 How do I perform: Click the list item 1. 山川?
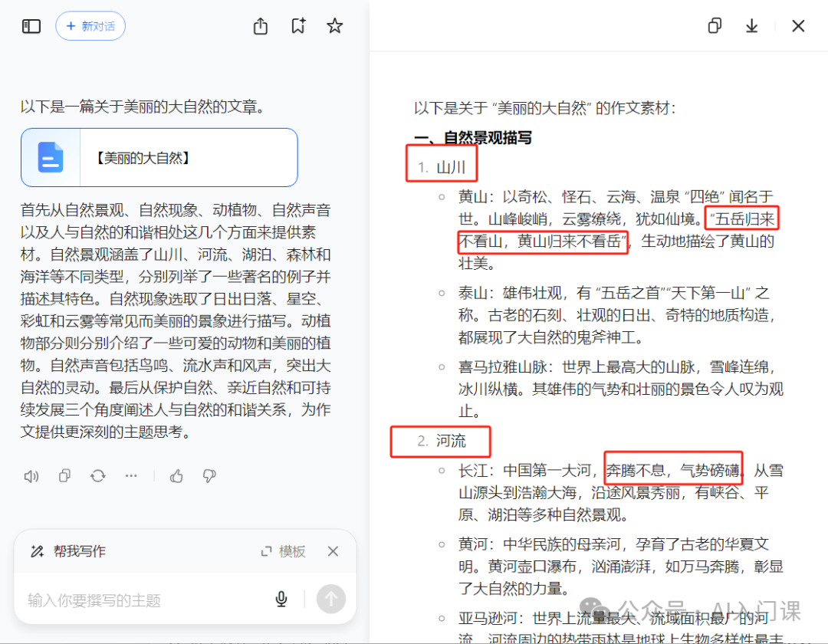point(442,167)
